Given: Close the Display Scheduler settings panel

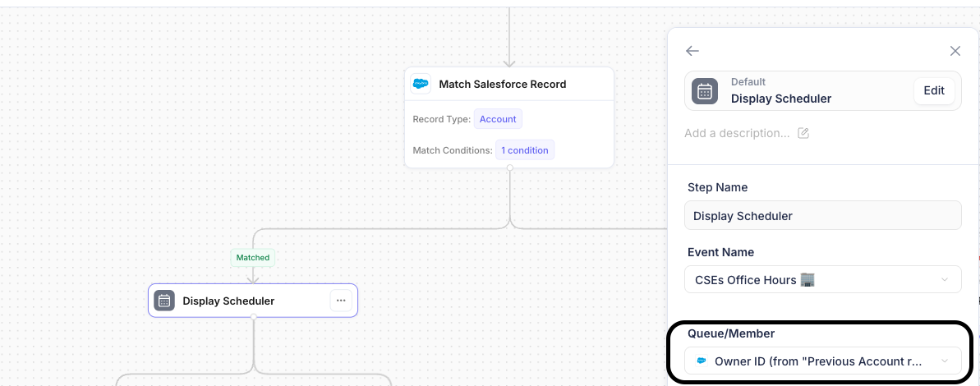Looking at the screenshot, I should click(x=955, y=51).
